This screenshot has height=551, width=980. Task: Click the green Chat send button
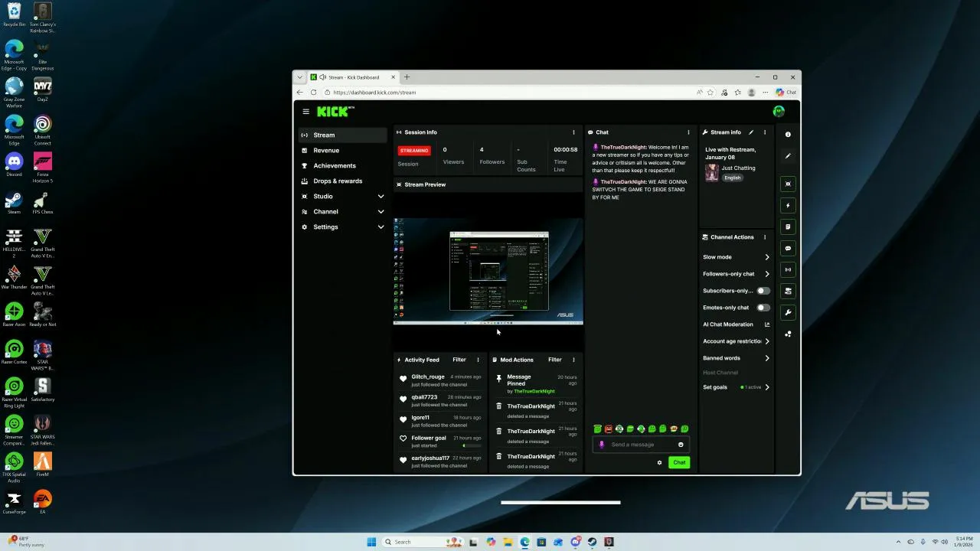[x=679, y=462]
